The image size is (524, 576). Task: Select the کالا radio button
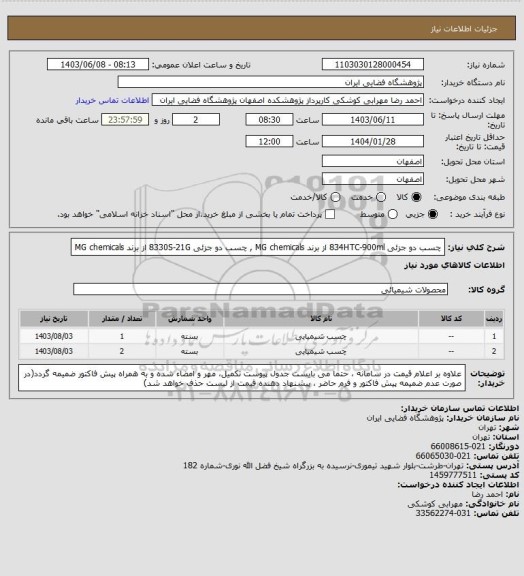[x=416, y=197]
